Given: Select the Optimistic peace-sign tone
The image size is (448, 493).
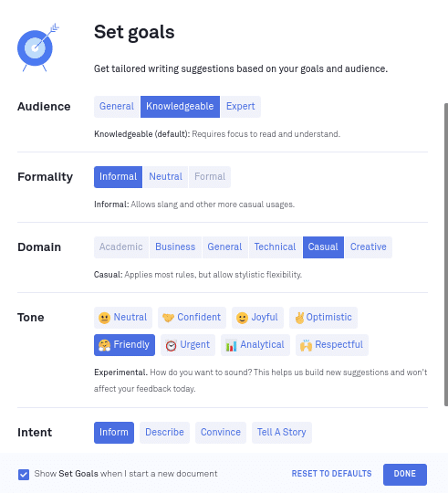Looking at the screenshot, I should tap(323, 318).
